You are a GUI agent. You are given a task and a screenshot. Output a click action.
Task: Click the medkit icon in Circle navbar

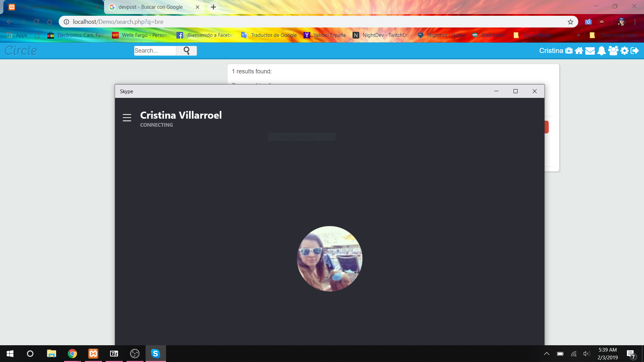(569, 51)
